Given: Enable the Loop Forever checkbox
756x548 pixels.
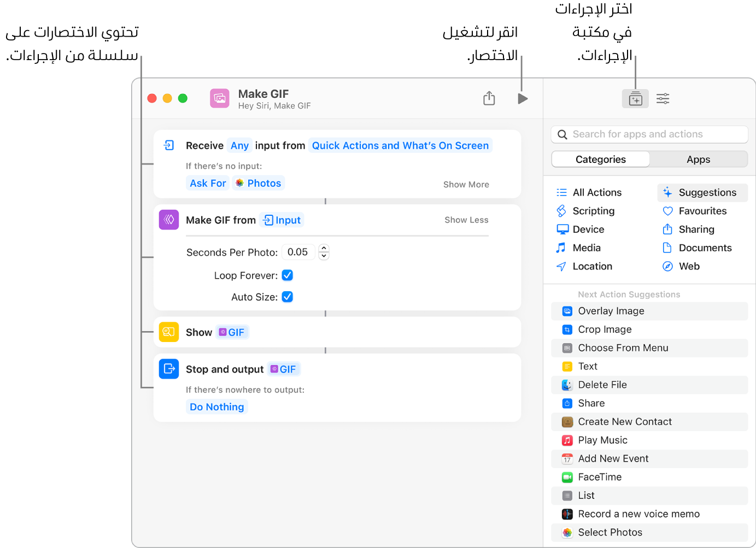Looking at the screenshot, I should 287,275.
